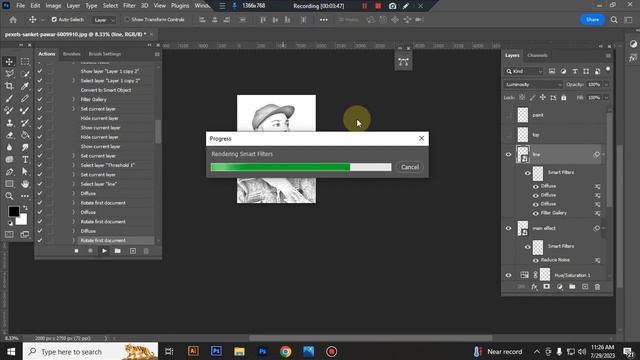Expand 'Select layer "Threshold 1"' step
640x360 pixels.
pos(74,165)
